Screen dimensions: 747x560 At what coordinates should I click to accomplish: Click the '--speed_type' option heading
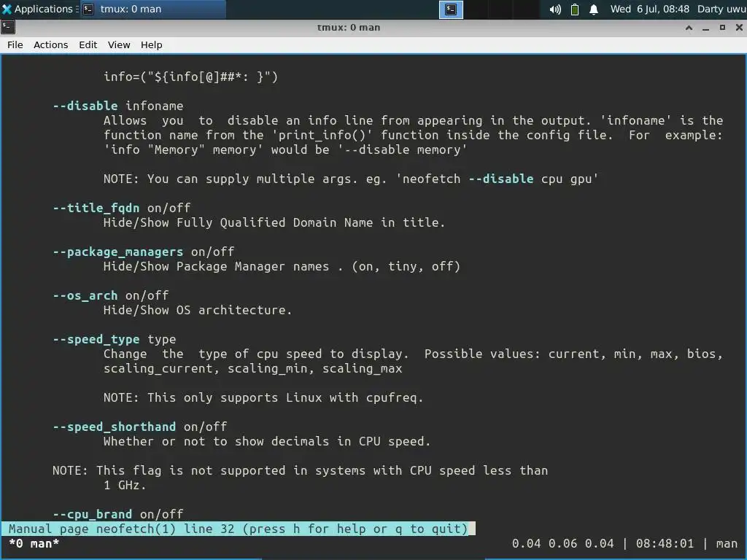point(96,340)
